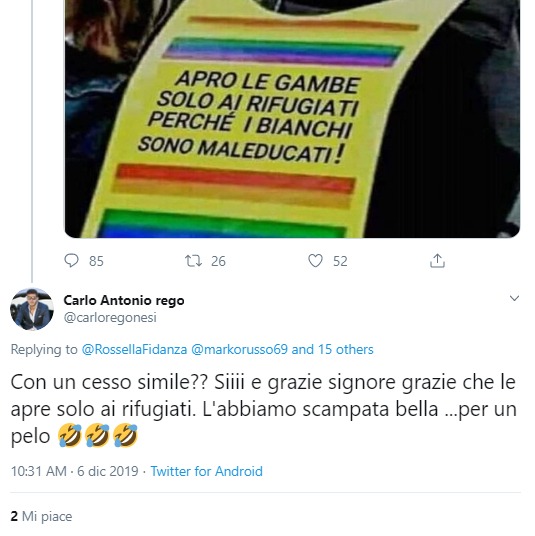The width and height of the screenshot is (535, 536).
Task: Visit the @carloregonesi handle
Action: point(110,318)
